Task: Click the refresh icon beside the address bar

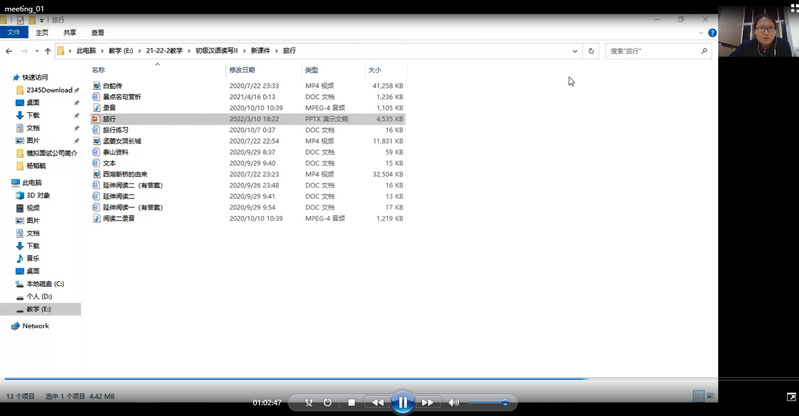Action: coord(591,51)
